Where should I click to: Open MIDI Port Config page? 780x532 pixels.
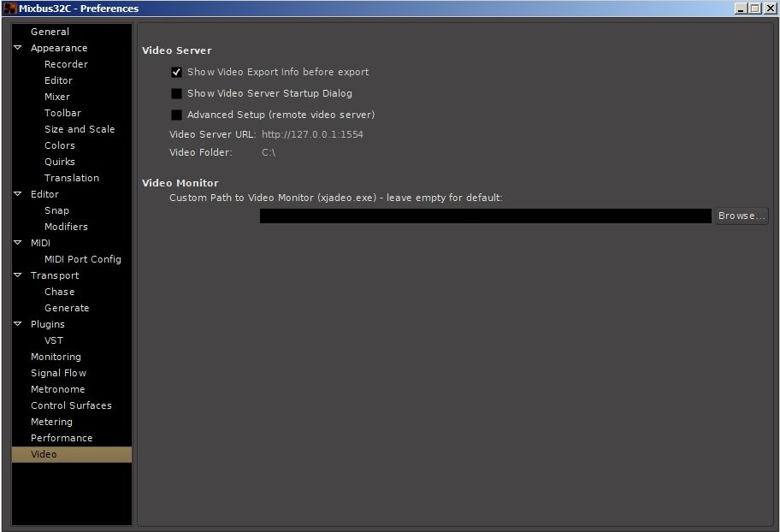(x=83, y=259)
